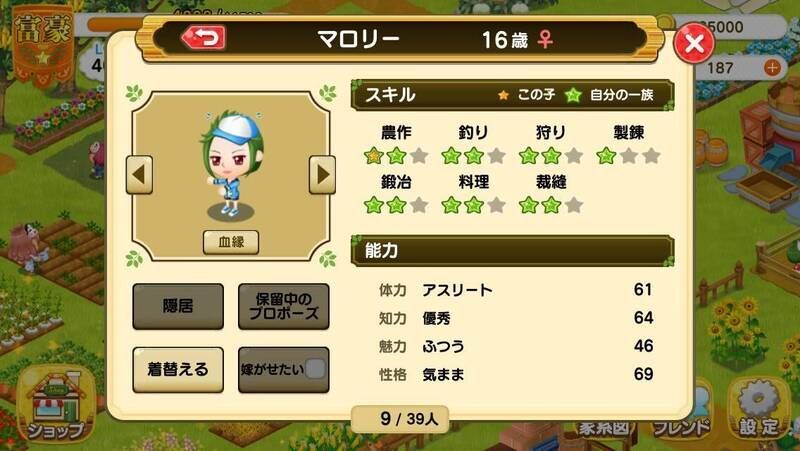Select the green 製錬 skill star
Viewport: 800px width, 451px height.
[x=606, y=156]
